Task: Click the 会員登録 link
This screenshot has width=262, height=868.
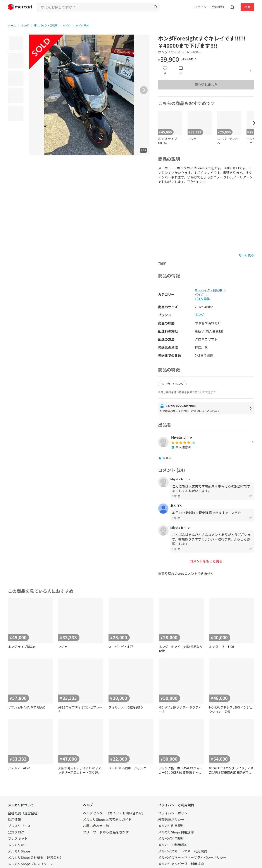Action: pyautogui.click(x=218, y=7)
